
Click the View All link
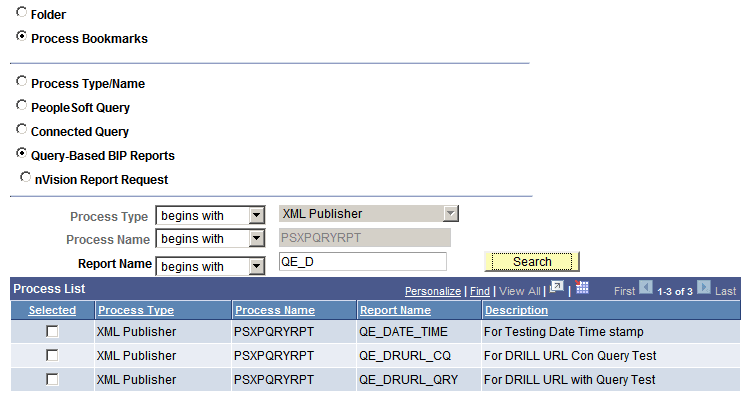pos(519,291)
